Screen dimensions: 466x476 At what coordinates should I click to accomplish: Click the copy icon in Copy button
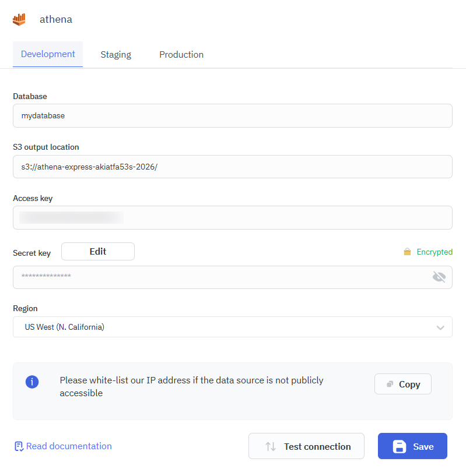tap(390, 385)
